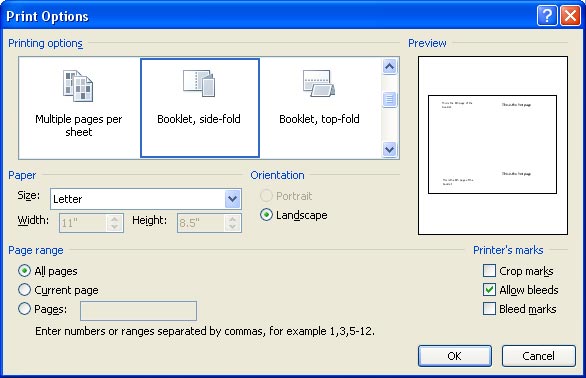Open the paper Size dropdown

point(232,199)
